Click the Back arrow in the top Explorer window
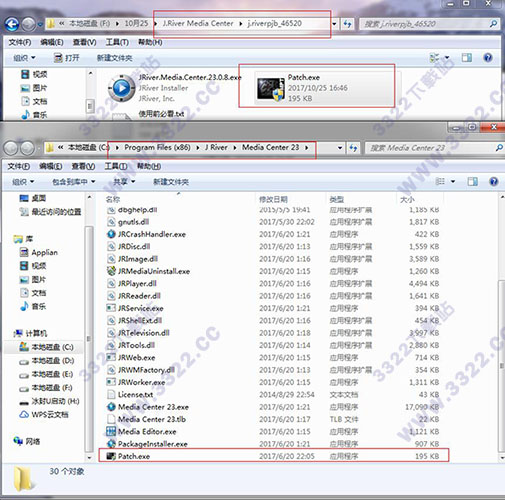The image size is (505, 500). pos(12,24)
